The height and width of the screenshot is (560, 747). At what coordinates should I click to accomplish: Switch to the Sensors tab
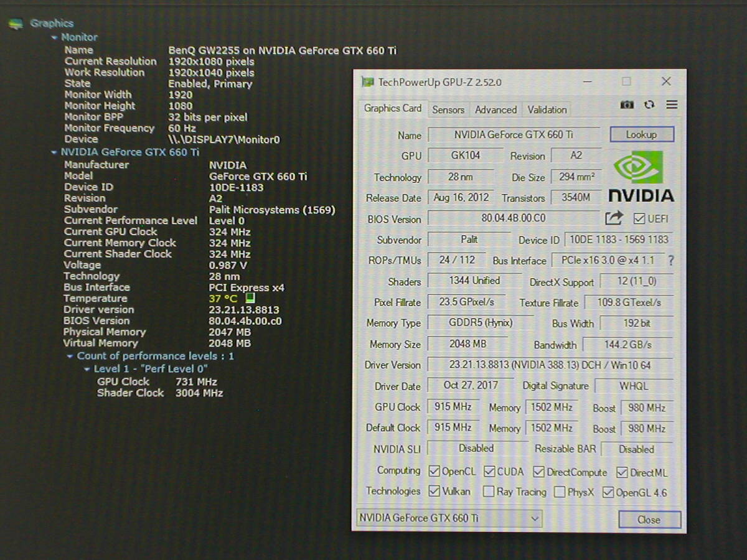pyautogui.click(x=448, y=110)
